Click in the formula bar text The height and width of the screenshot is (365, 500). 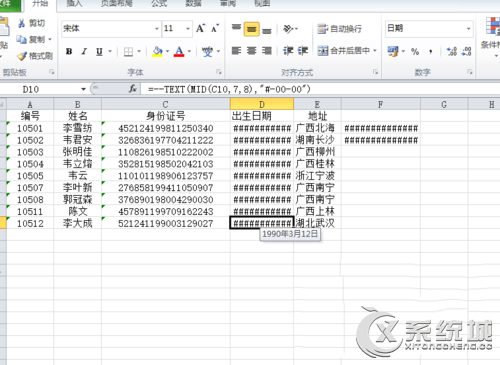click(x=229, y=89)
